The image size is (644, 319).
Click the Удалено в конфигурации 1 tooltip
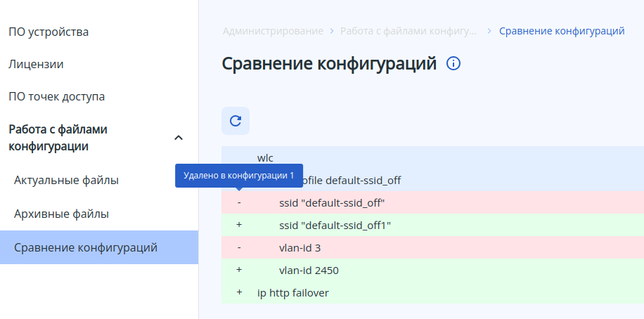(x=238, y=176)
